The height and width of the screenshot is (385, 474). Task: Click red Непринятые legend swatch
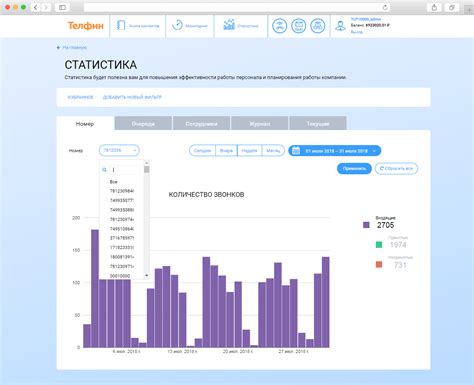click(x=379, y=265)
